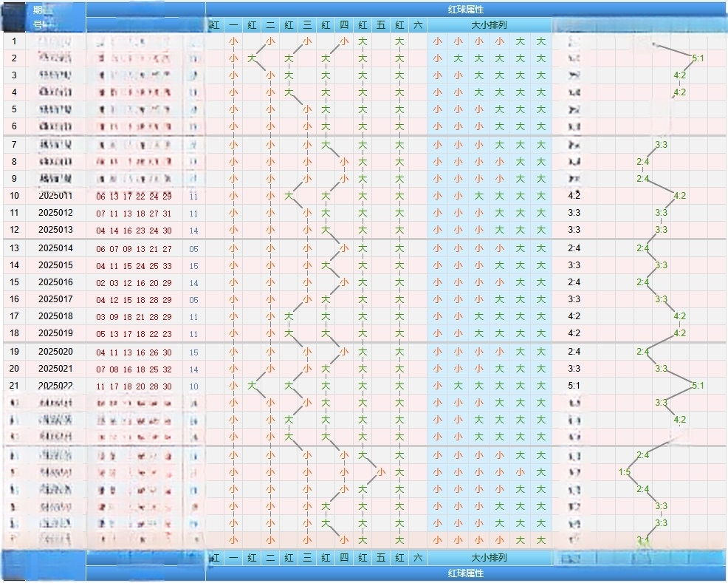Click red numbers 02 03 12 16 20 29
This screenshot has height=583, width=728.
[x=134, y=283]
